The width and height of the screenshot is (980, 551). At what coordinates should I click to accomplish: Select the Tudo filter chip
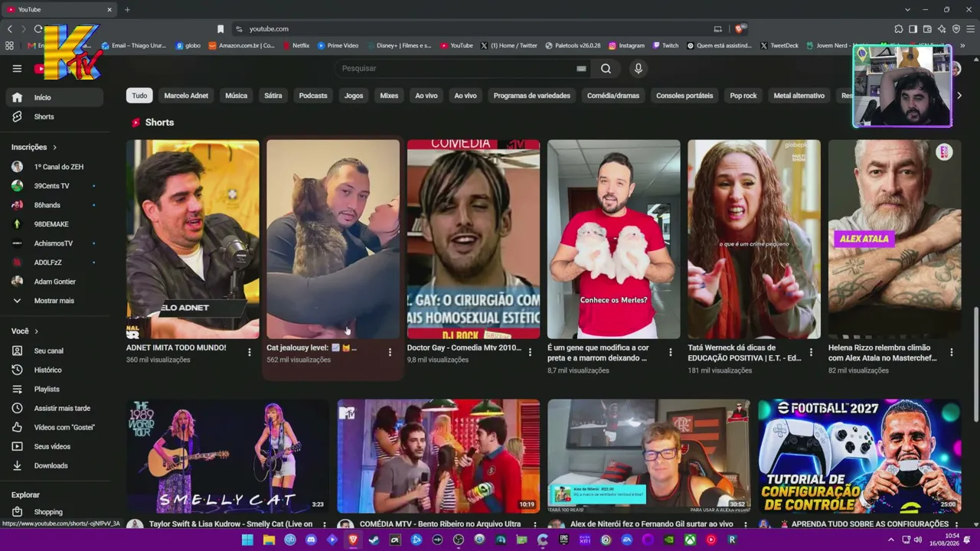[x=139, y=96]
